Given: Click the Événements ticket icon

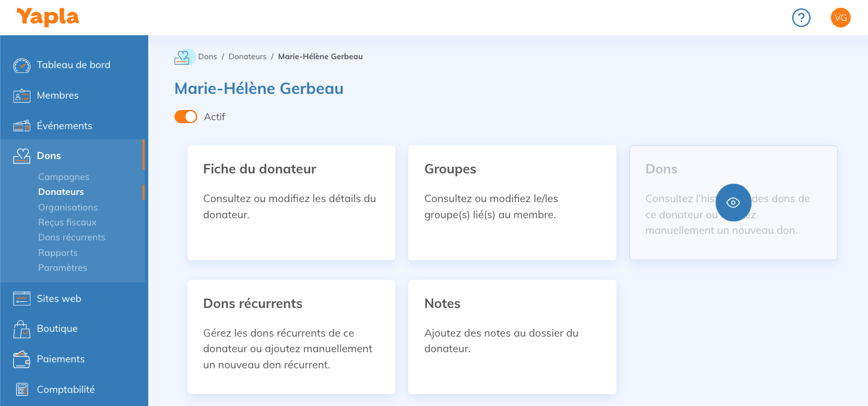Looking at the screenshot, I should [x=22, y=126].
